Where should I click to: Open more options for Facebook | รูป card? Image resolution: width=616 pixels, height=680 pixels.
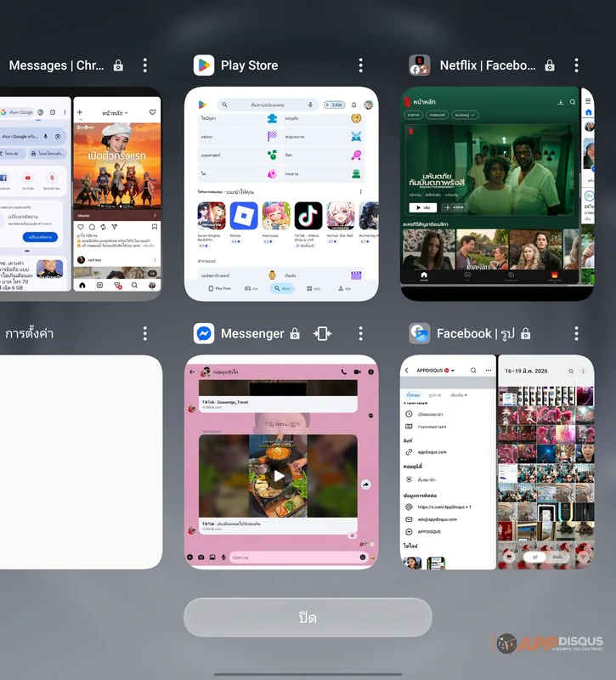(x=577, y=334)
